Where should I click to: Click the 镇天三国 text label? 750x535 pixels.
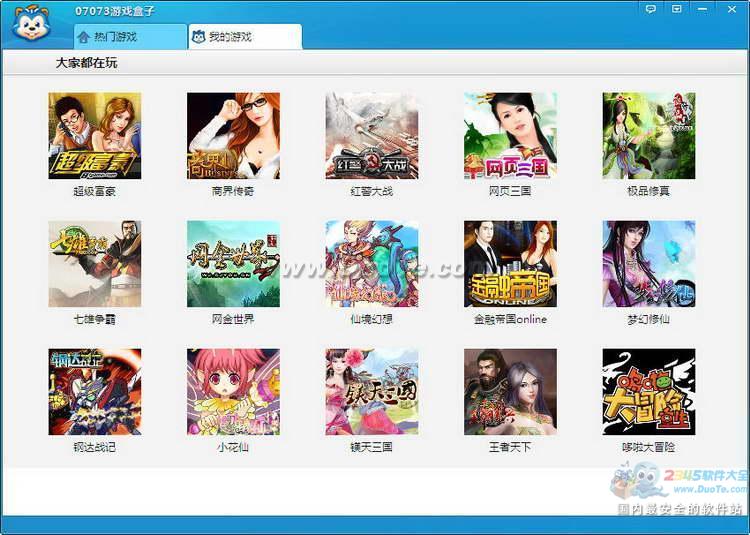pos(372,448)
